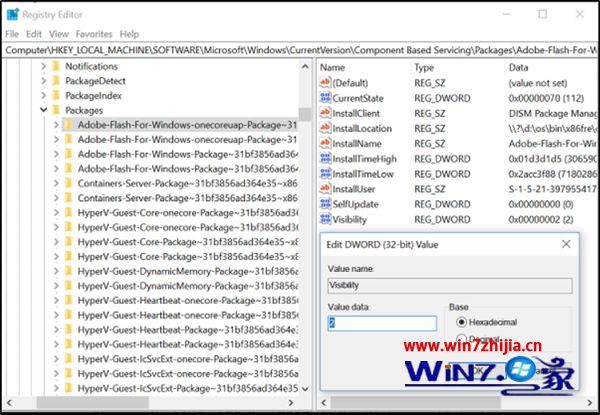Screen dimensions: 600x415
Task: Click the Registry Editor app icon in title bar
Action: click(13, 15)
